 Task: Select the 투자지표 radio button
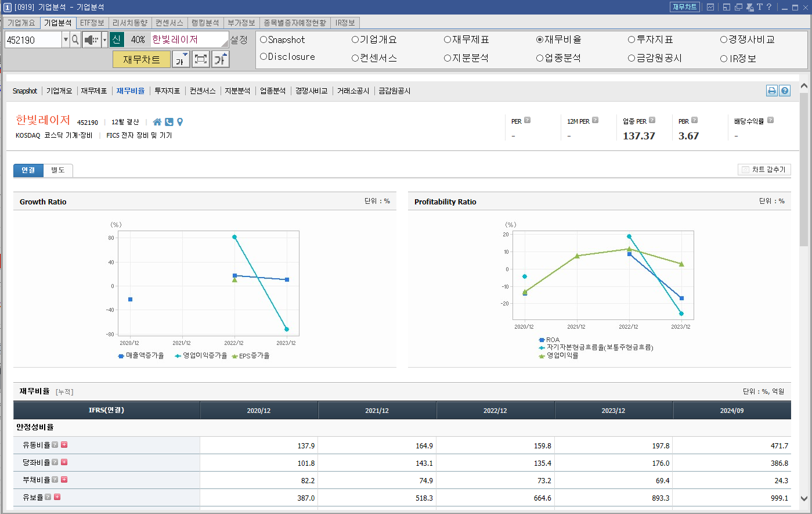(631, 39)
